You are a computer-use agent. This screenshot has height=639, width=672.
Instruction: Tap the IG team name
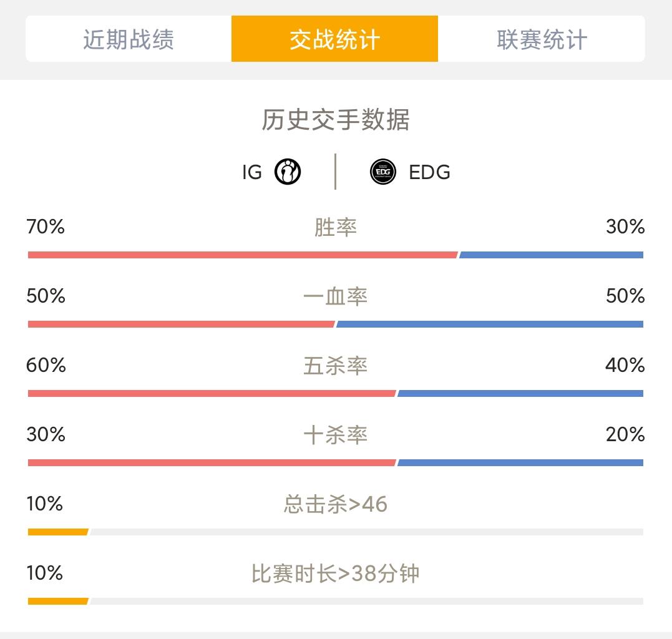click(252, 172)
